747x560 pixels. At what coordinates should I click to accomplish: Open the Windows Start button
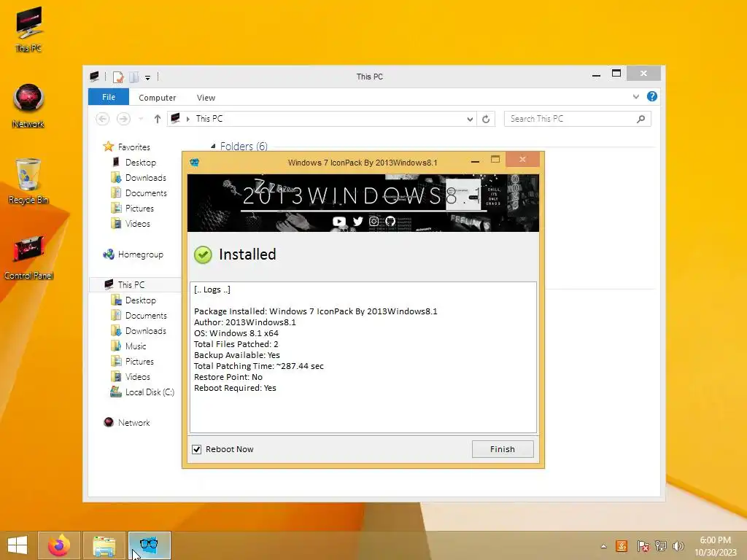point(18,545)
